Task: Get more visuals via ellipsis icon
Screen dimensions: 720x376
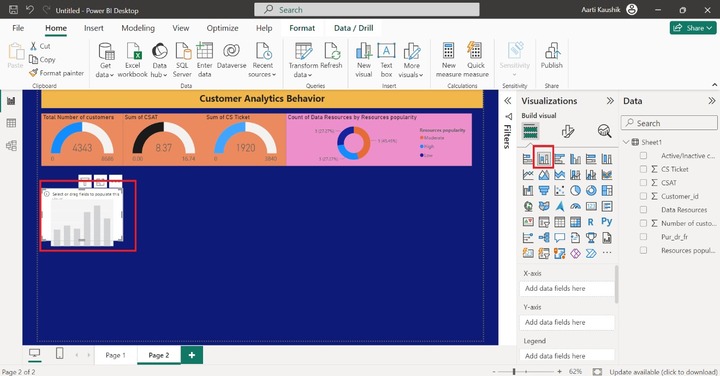Action: [607, 253]
